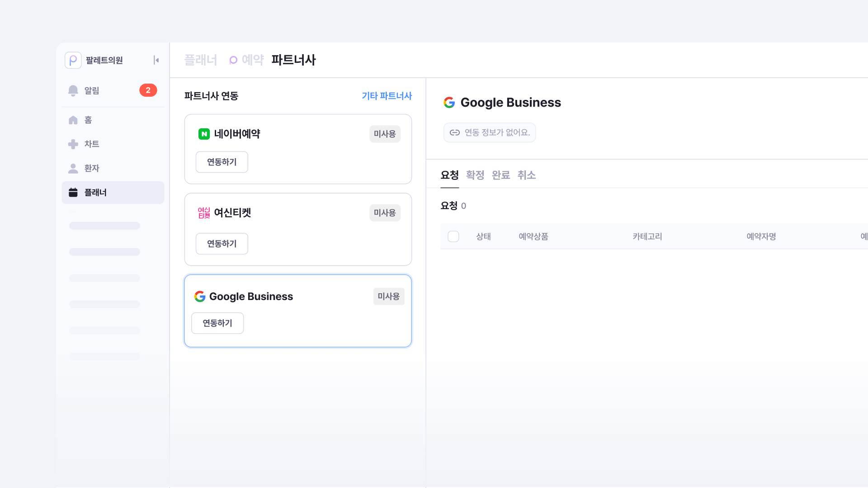
Task: Open the 취소 tab
Action: tap(526, 175)
